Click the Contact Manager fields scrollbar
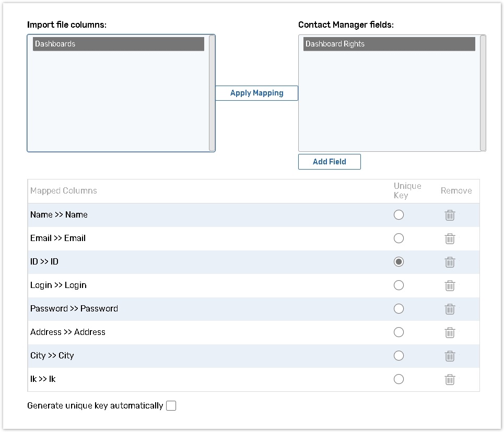 coord(483,93)
